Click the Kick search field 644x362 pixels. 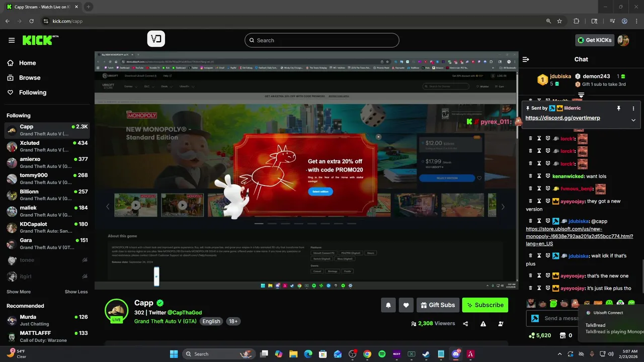[x=322, y=40]
